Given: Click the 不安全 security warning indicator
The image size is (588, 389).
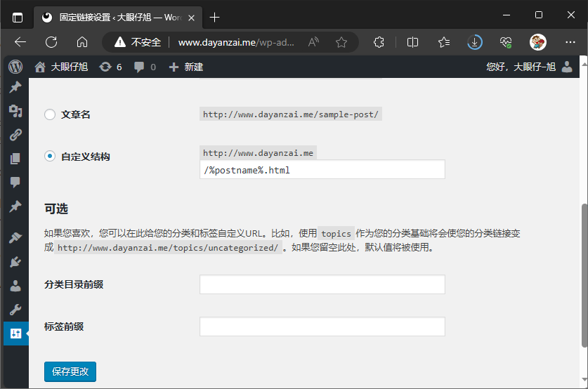Looking at the screenshot, I should pyautogui.click(x=138, y=42).
